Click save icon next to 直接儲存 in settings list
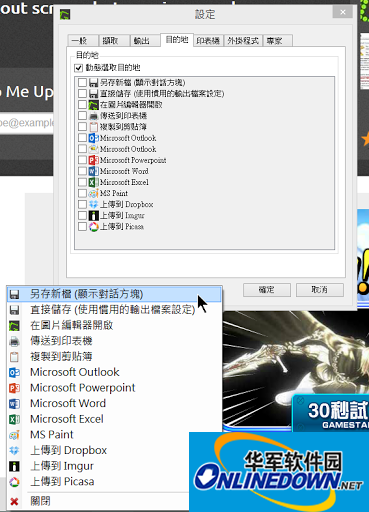369x512 pixels. 94,94
